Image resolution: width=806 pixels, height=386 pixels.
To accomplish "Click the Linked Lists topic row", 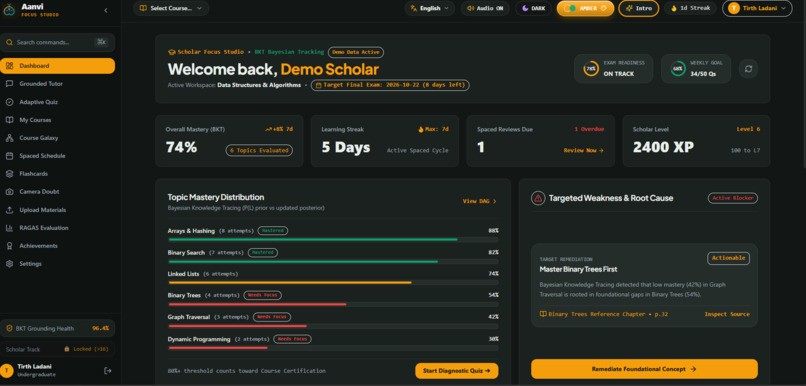I will pyautogui.click(x=333, y=278).
